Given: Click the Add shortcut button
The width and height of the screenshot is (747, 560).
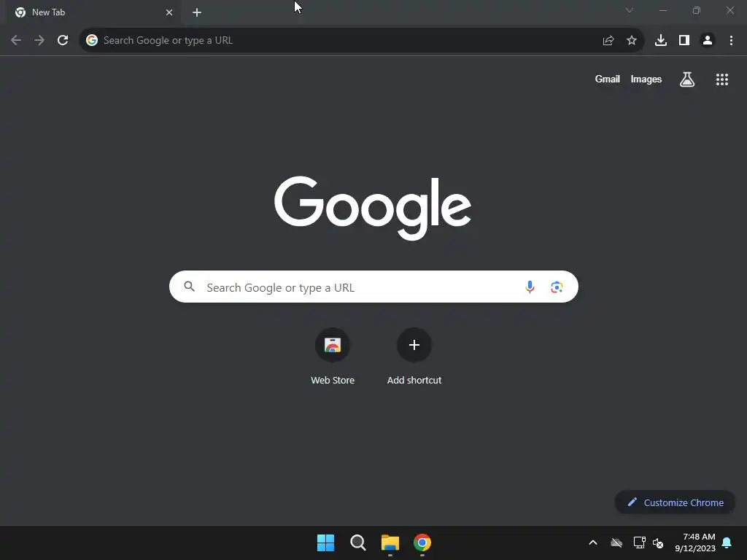Looking at the screenshot, I should tap(414, 356).
